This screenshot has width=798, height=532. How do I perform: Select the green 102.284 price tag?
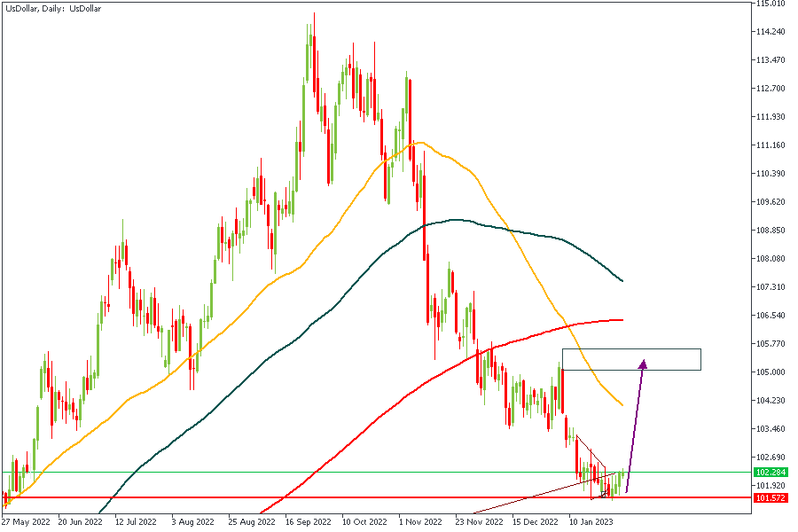(x=770, y=473)
